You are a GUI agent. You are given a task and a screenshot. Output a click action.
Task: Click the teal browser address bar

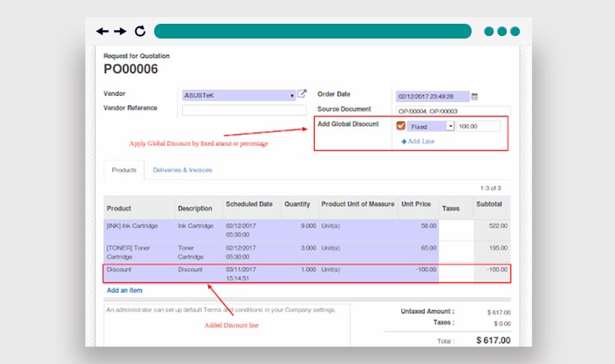point(312,31)
